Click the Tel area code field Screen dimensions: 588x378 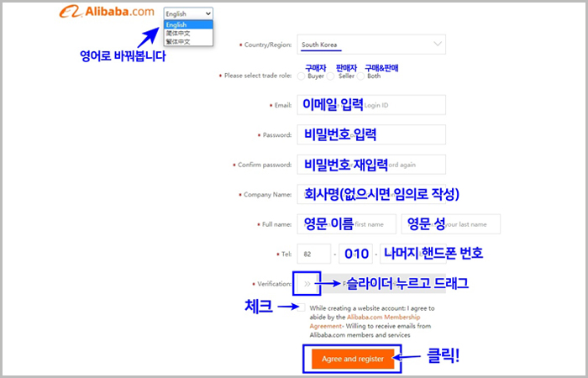(x=355, y=254)
